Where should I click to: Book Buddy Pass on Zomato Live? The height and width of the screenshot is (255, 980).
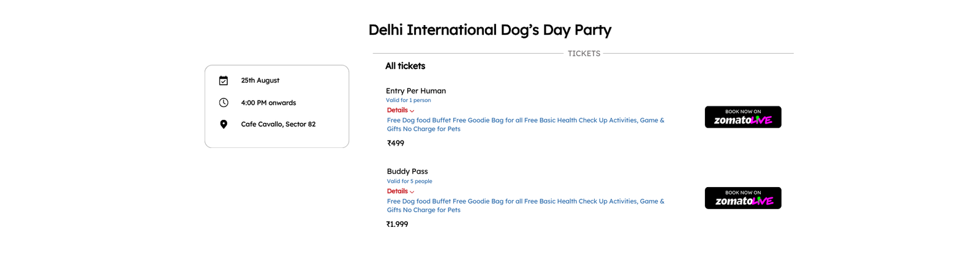743,198
